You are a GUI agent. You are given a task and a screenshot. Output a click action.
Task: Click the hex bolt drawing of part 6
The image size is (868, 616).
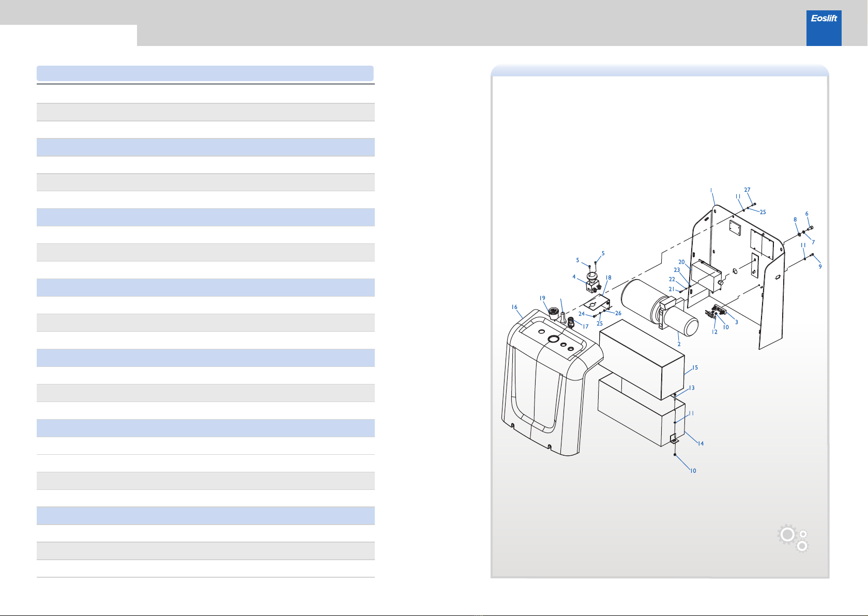pyautogui.click(x=810, y=228)
